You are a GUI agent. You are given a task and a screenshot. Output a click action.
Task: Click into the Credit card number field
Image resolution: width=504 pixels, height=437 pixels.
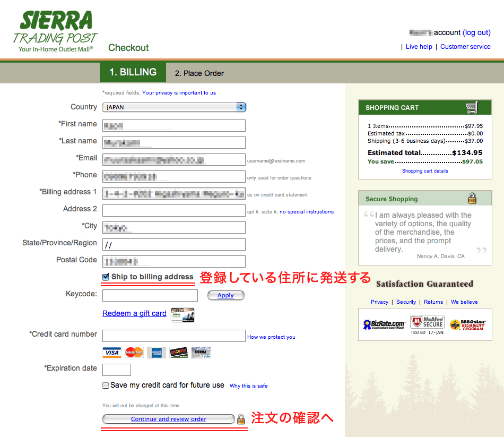pyautogui.click(x=173, y=336)
